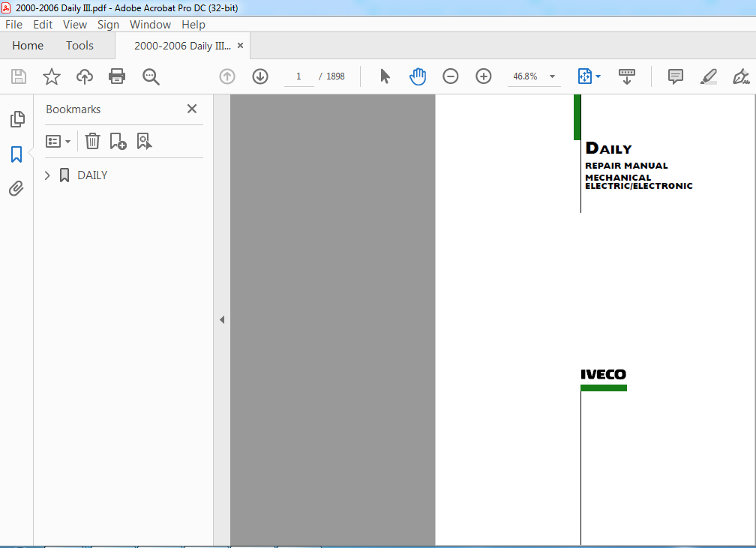The width and height of the screenshot is (756, 548).
Task: Go to next page arrow
Action: [260, 76]
